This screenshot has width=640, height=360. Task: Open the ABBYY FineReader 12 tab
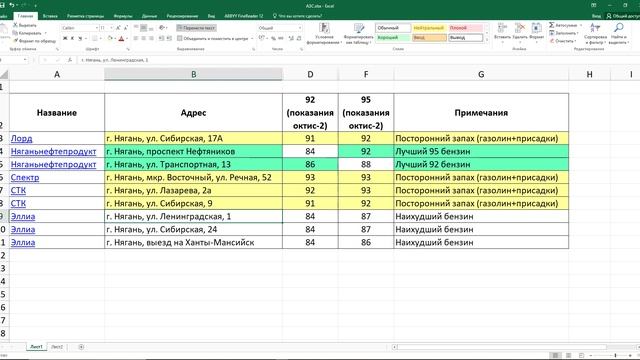[244, 16]
